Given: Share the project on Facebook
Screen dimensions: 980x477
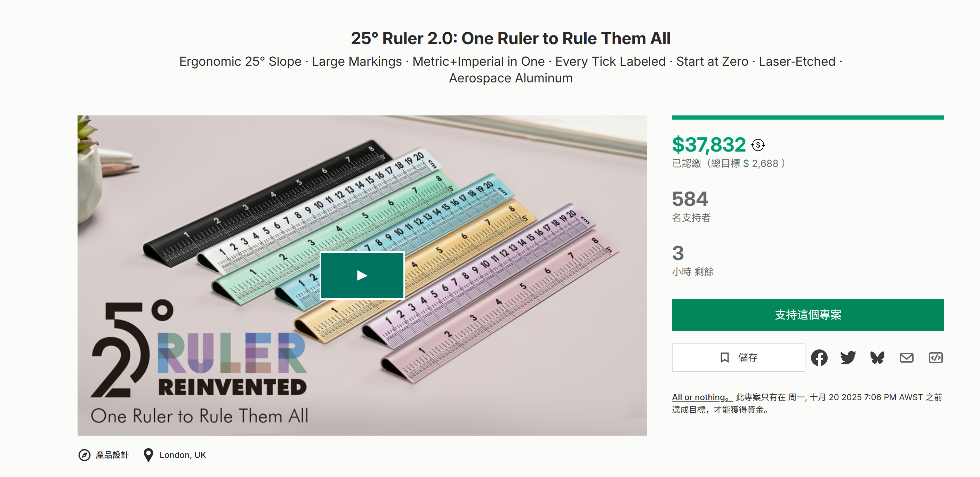Looking at the screenshot, I should click(819, 357).
